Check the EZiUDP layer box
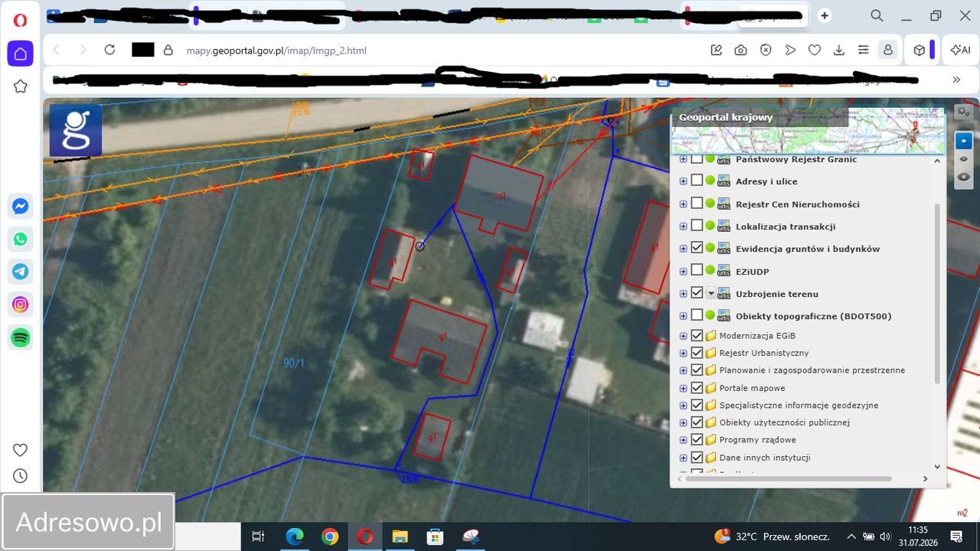 point(697,270)
